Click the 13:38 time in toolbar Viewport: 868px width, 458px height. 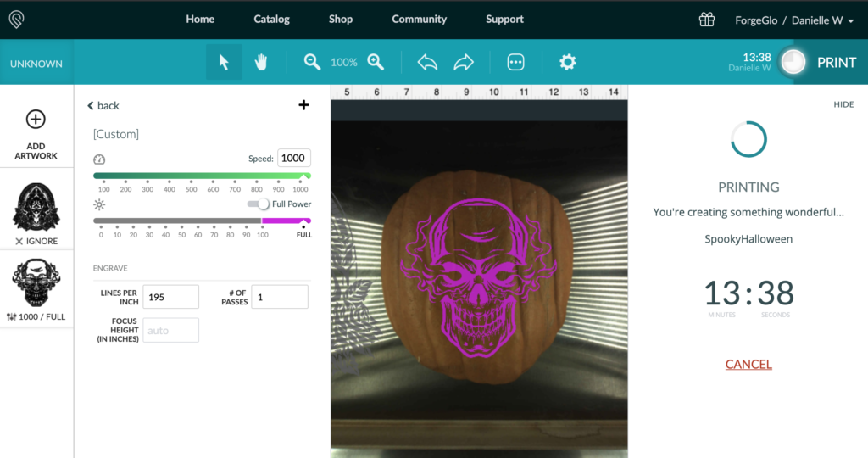[757, 57]
